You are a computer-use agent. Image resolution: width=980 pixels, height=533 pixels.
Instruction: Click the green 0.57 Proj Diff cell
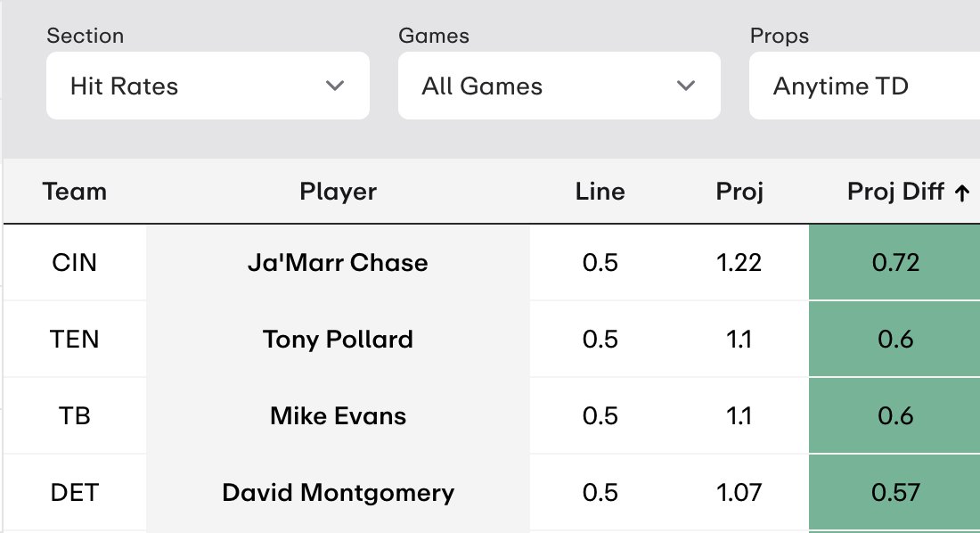[x=894, y=492]
